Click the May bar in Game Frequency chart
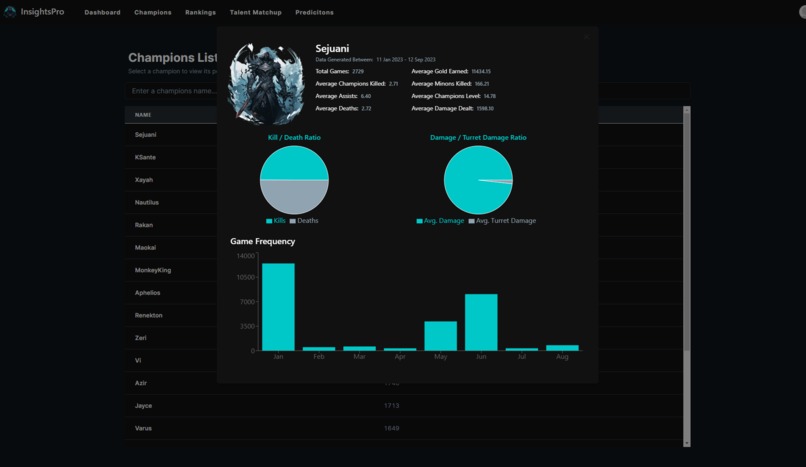Screen dimensions: 806x467 (x=441, y=336)
